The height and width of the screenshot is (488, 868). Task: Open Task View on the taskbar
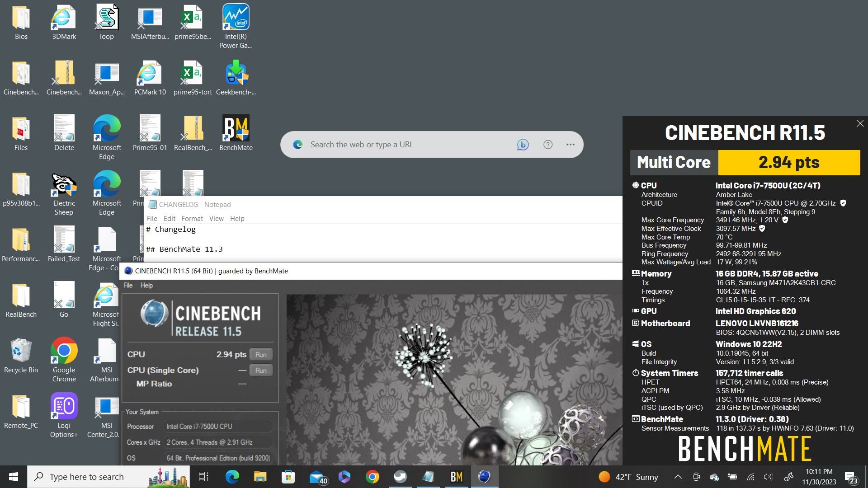tap(203, 477)
